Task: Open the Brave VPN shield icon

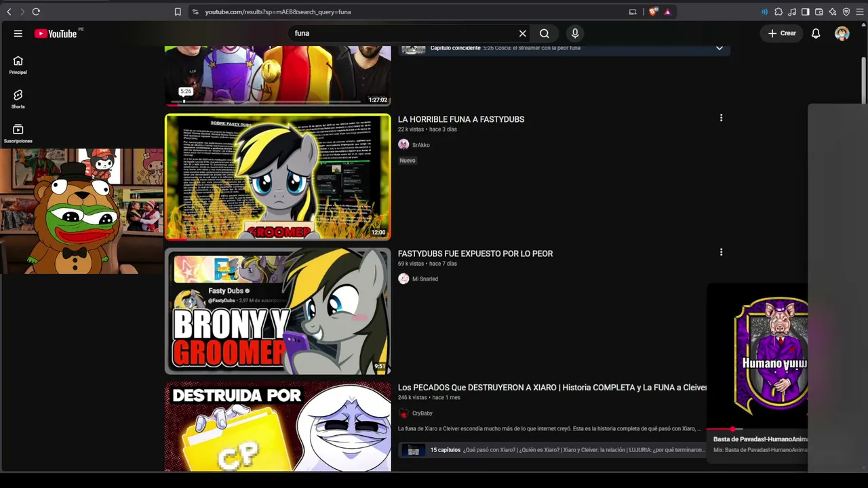Action: [x=846, y=12]
